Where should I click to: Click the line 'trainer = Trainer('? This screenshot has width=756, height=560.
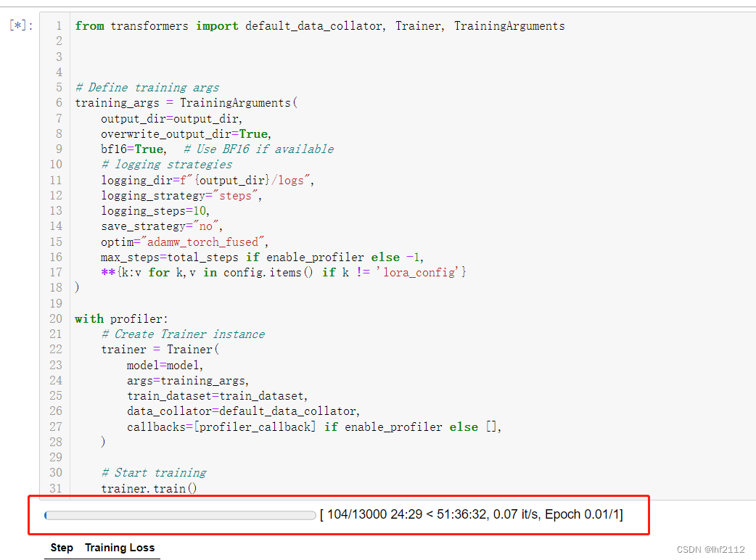(160, 350)
